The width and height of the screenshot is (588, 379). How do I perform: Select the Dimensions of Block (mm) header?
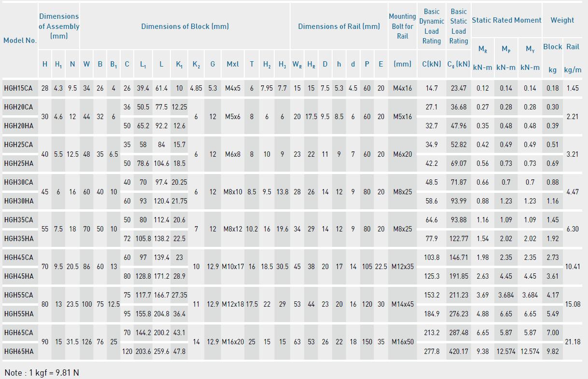tap(185, 27)
